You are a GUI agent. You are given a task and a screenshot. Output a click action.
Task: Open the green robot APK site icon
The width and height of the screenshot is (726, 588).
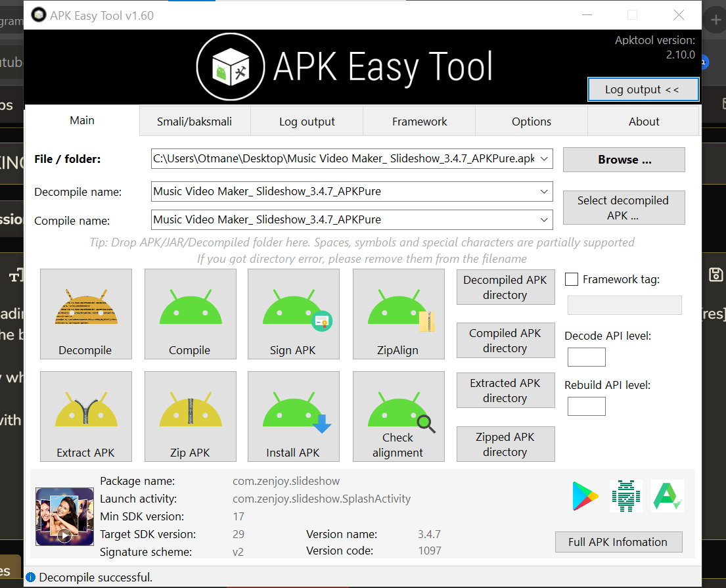[x=626, y=496]
